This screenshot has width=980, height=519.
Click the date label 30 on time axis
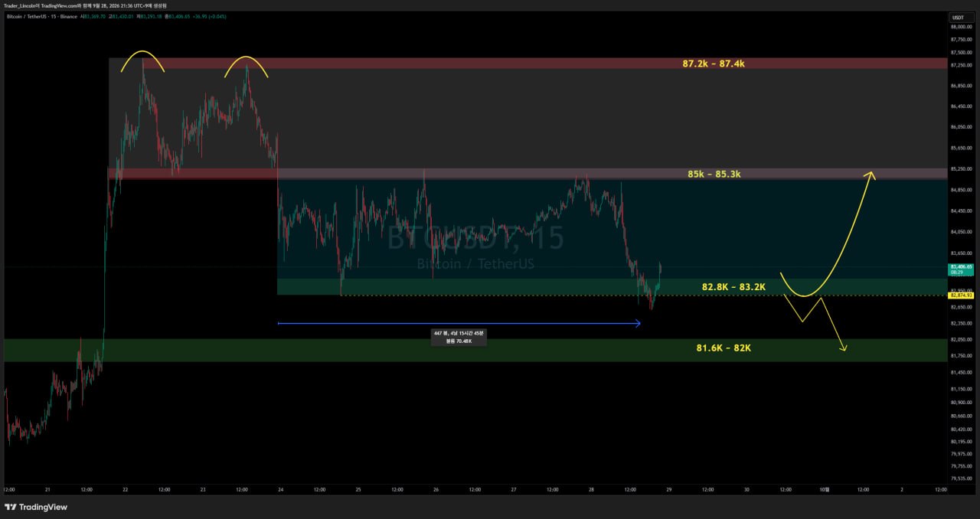746,489
